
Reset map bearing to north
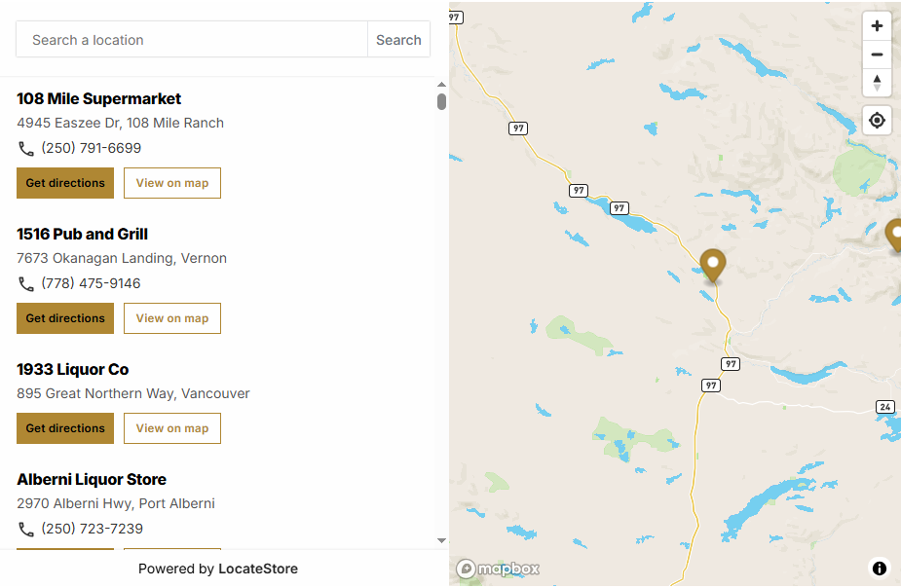coord(877,83)
